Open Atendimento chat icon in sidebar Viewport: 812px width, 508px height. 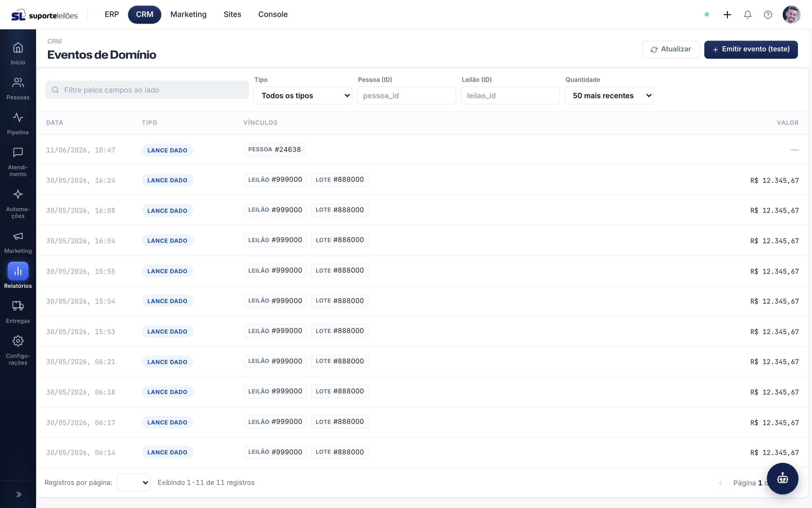18,152
